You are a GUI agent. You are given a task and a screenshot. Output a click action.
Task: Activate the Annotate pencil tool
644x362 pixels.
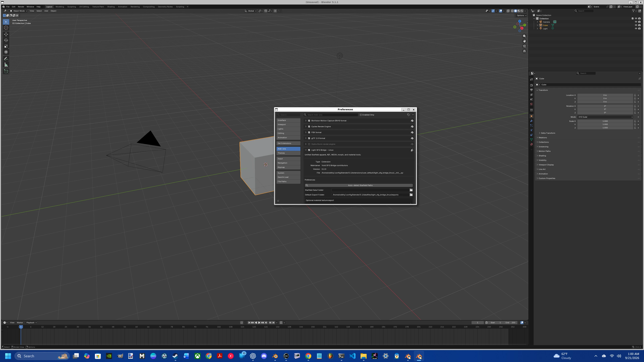(6, 59)
